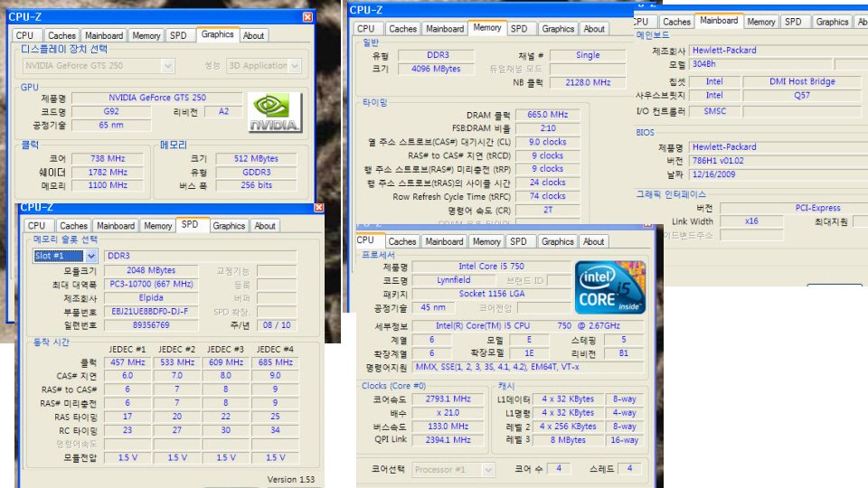Expand the Slot #1 memory slot dropdown

click(x=65, y=256)
